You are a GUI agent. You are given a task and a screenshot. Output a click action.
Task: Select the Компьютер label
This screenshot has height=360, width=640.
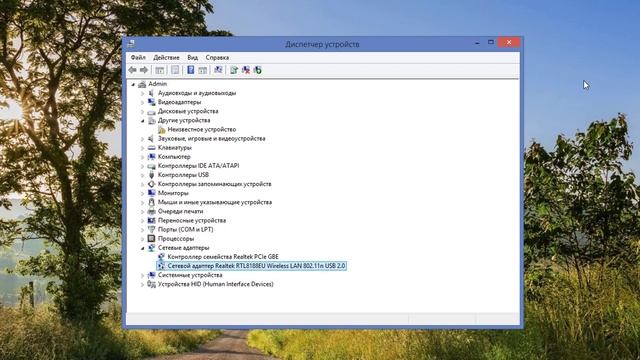[174, 157]
